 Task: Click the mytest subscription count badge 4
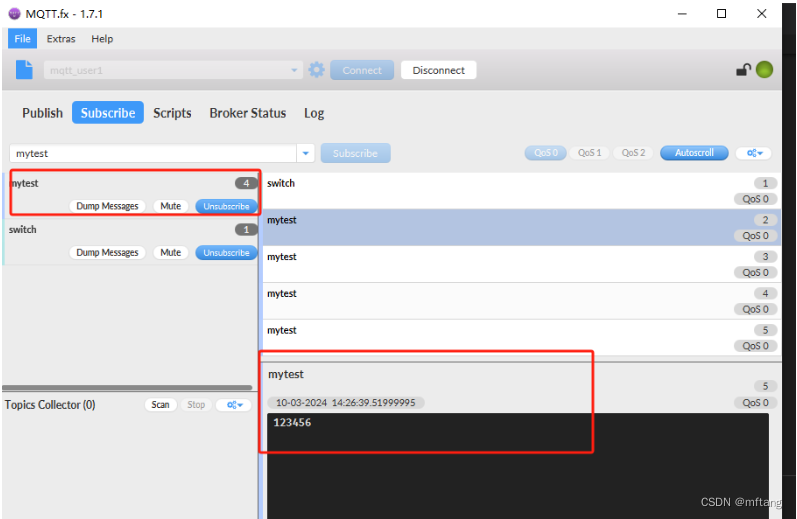tap(246, 183)
